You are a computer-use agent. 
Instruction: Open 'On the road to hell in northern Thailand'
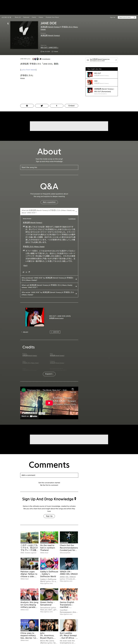49,542
